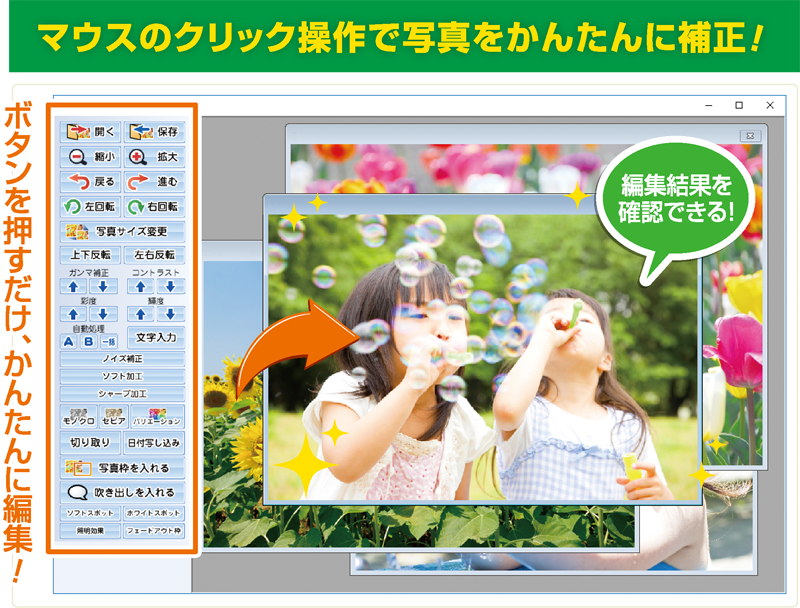Add a photo frame via 写真枠を入れる

click(122, 467)
